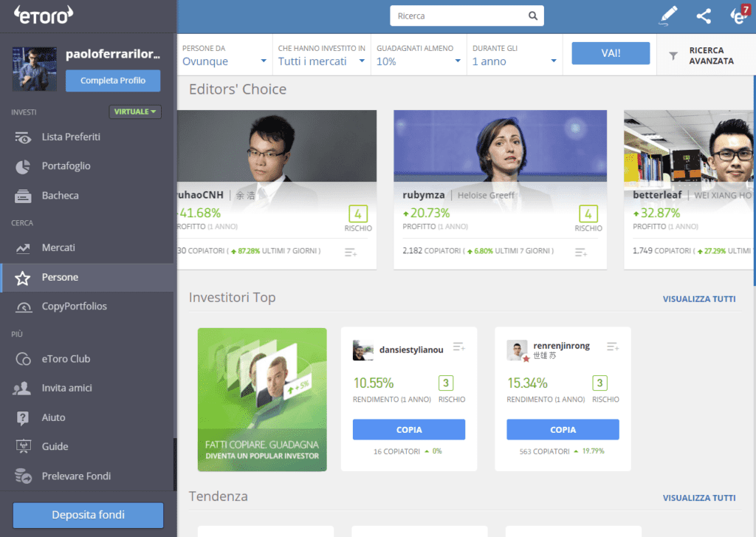This screenshot has width=756, height=537.
Task: Open Ricerca Avanzata
Action: 707,55
